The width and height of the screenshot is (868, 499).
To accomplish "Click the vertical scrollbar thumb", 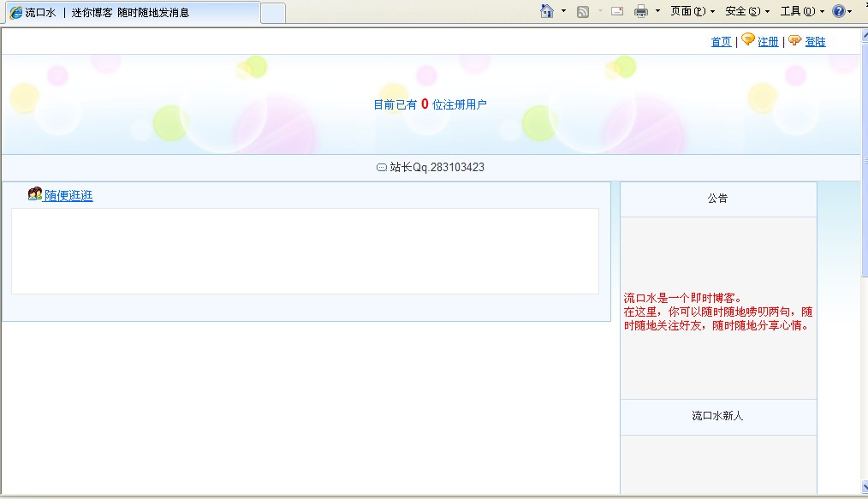I will [865, 159].
